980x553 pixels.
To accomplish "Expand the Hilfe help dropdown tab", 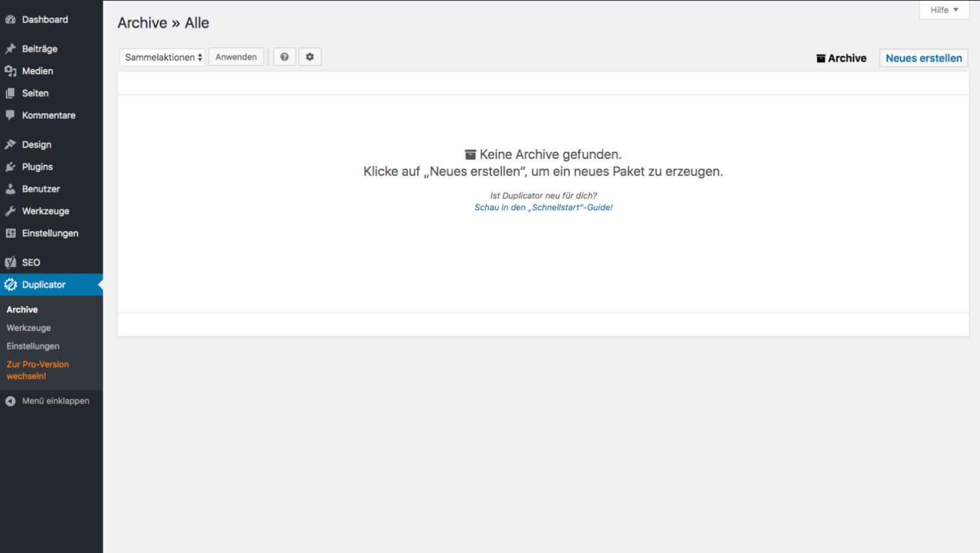I will [x=944, y=10].
